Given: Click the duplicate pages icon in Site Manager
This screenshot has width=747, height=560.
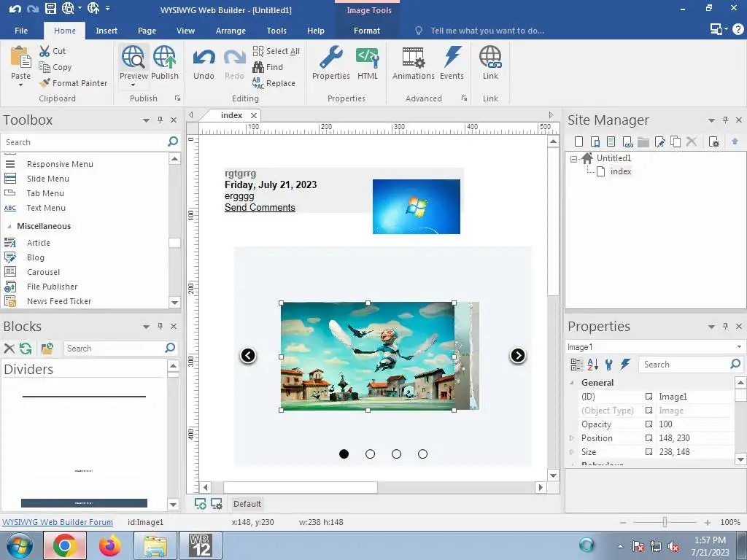Looking at the screenshot, I should tap(676, 141).
